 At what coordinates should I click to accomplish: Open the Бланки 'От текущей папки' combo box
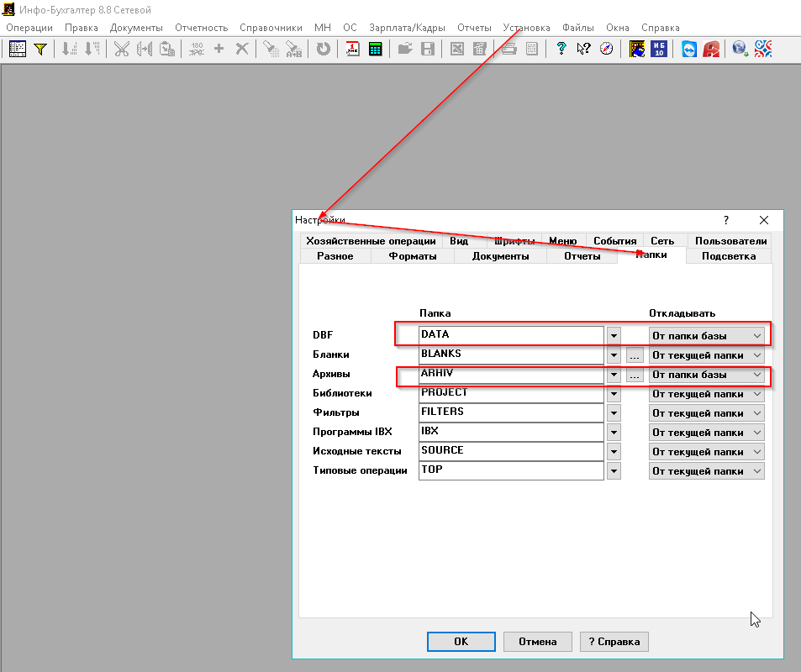tap(707, 355)
